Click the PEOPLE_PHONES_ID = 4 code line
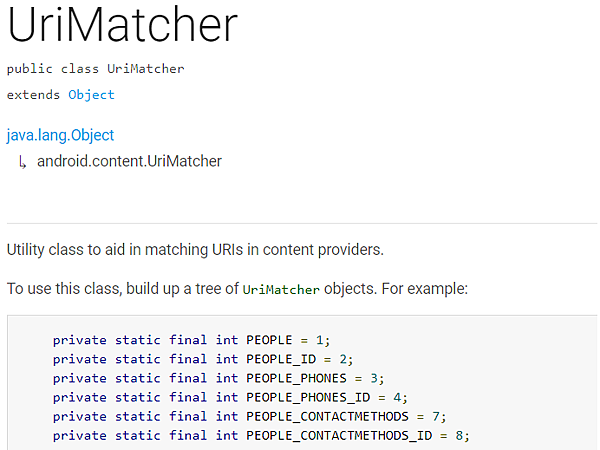Viewport: 600px width, 450px height. tap(230, 397)
